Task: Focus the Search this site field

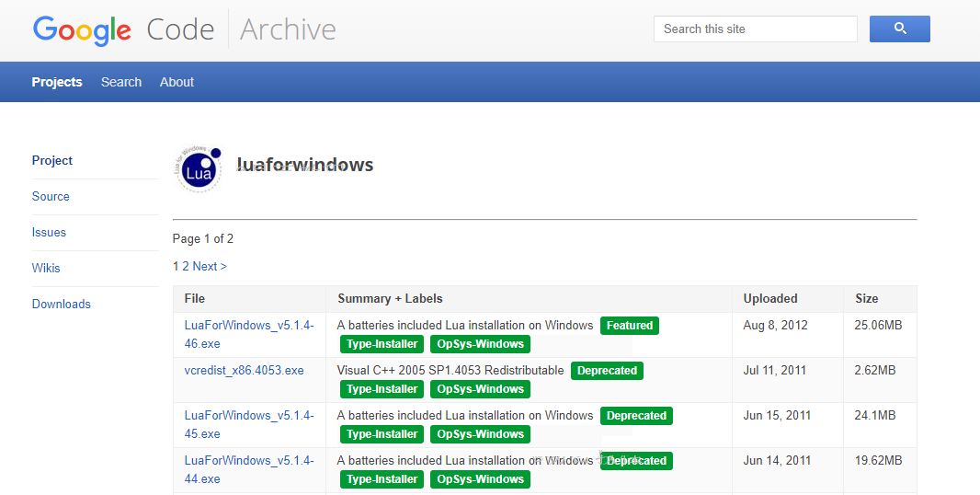Action: 755,29
